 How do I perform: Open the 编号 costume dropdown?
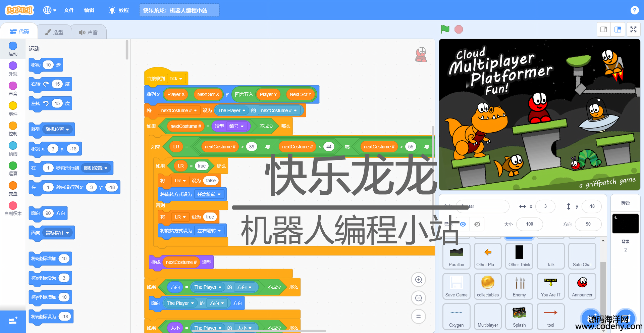[x=237, y=127]
